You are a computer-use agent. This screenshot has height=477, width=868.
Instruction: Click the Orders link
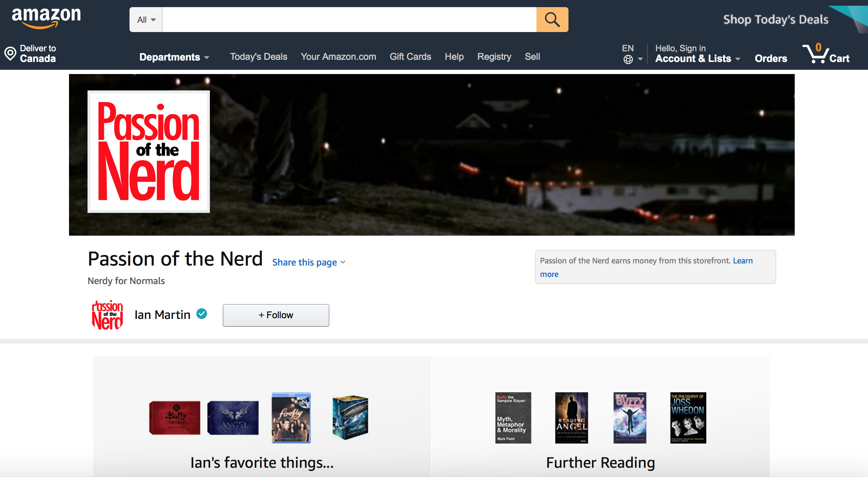pyautogui.click(x=771, y=58)
